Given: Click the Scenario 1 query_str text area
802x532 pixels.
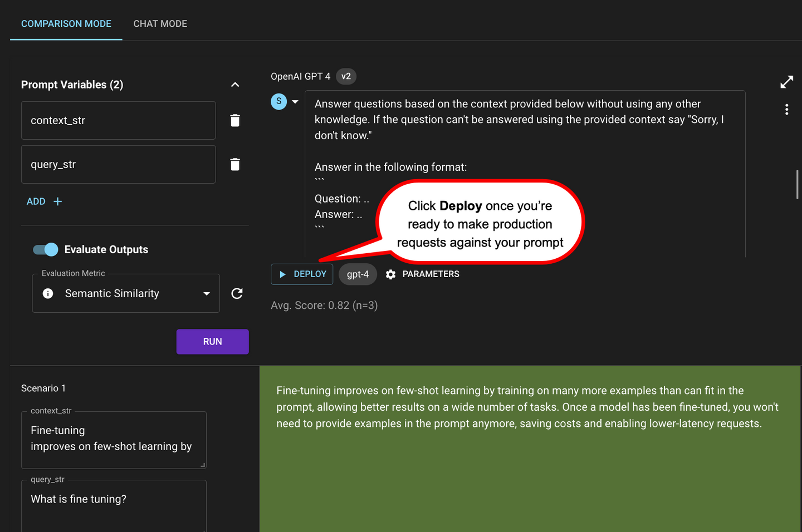Looking at the screenshot, I should pyautogui.click(x=114, y=506).
